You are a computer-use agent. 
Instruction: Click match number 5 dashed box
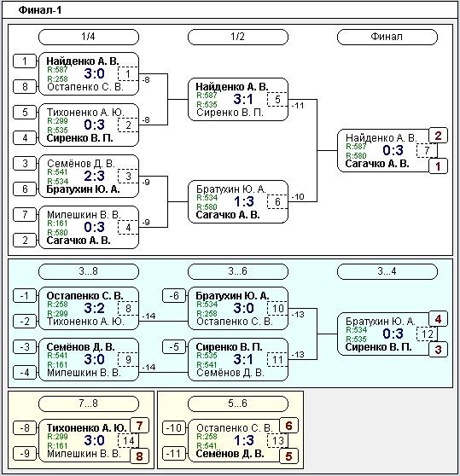click(277, 99)
